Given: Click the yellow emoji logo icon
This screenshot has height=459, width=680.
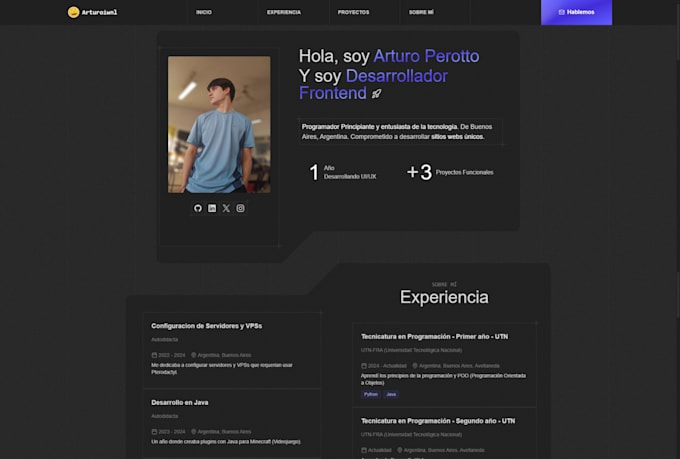Looking at the screenshot, I should [x=73, y=12].
